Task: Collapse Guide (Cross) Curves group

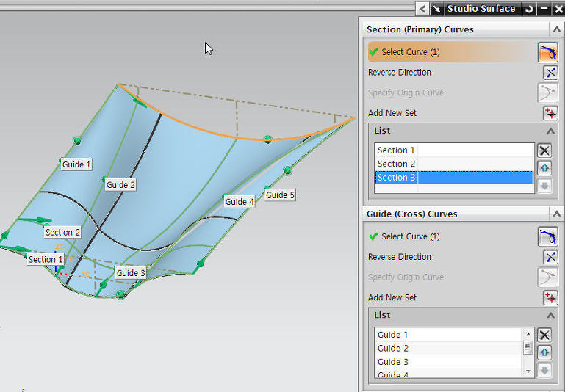Action: coord(555,214)
